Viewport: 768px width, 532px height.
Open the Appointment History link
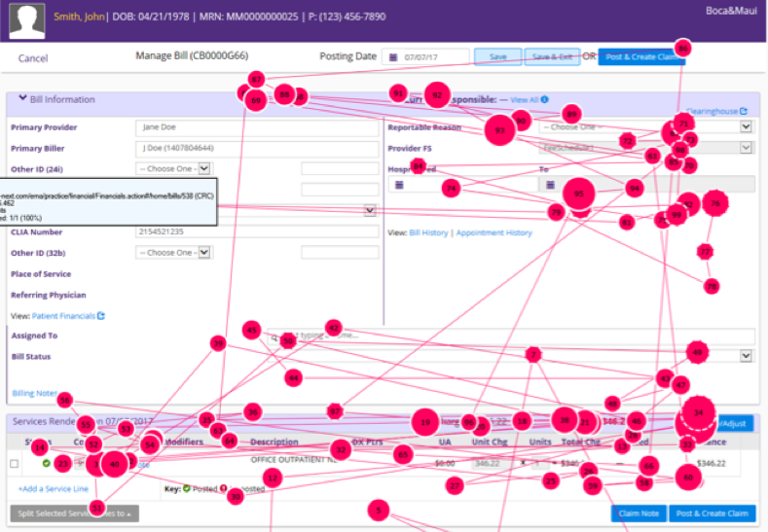(494, 233)
